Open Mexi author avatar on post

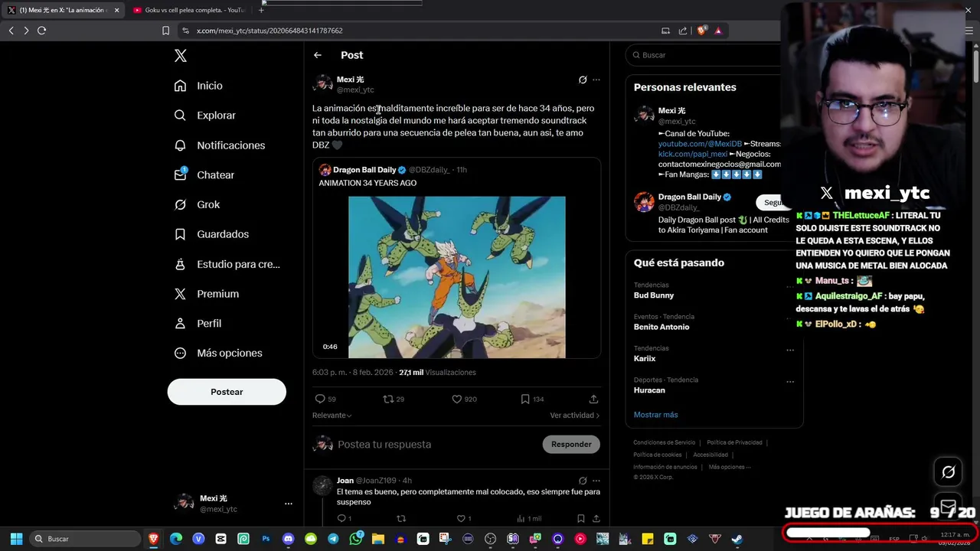pyautogui.click(x=322, y=83)
